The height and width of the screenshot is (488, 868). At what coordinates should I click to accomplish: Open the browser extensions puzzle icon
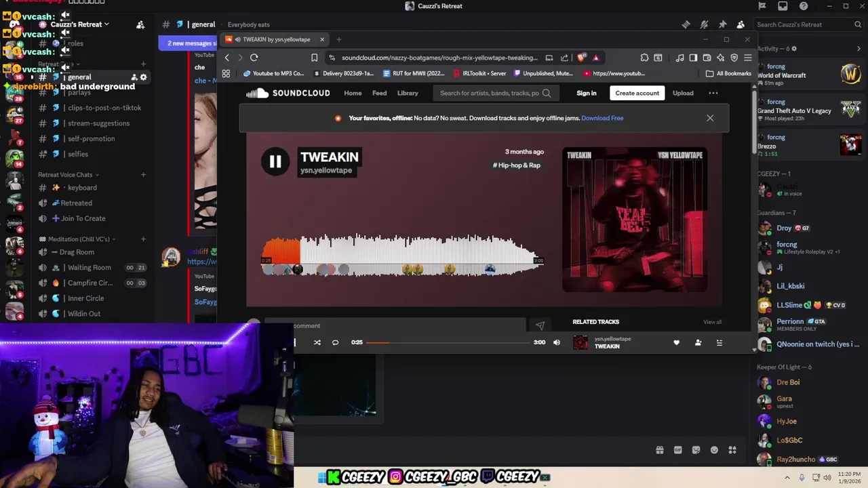tap(644, 58)
